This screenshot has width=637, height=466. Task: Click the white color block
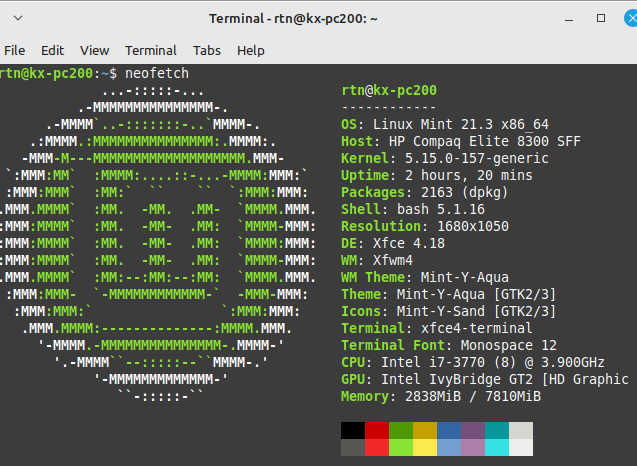click(521, 447)
